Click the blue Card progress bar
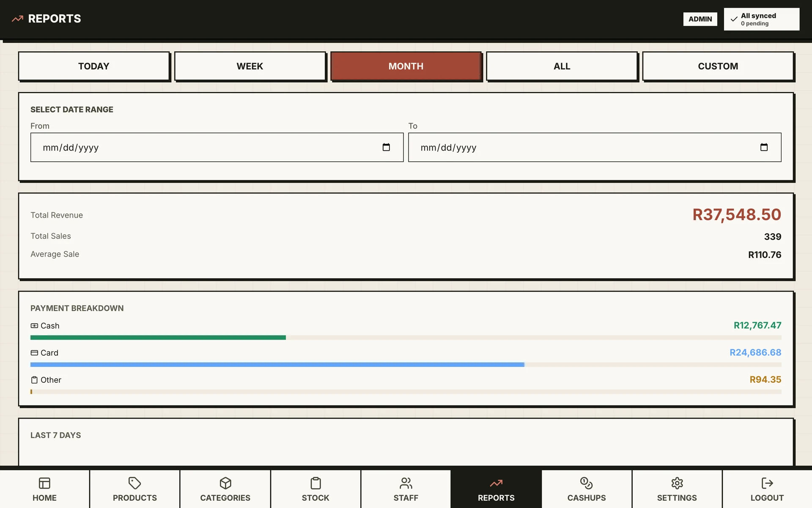The height and width of the screenshot is (508, 812). coord(277,364)
